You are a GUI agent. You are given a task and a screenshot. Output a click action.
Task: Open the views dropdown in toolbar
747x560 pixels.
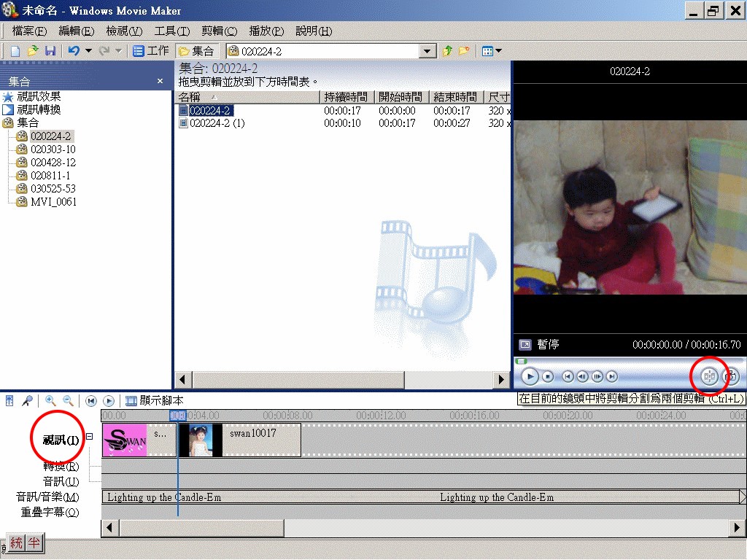point(492,51)
